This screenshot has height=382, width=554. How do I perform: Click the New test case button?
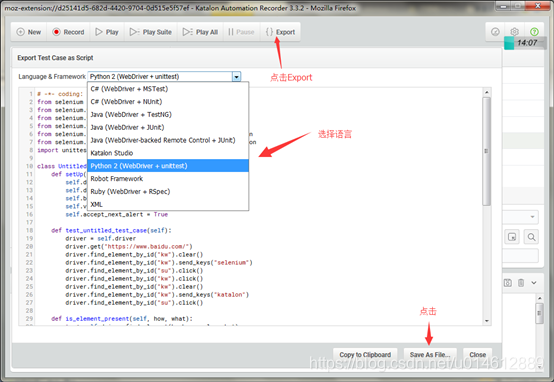point(29,32)
